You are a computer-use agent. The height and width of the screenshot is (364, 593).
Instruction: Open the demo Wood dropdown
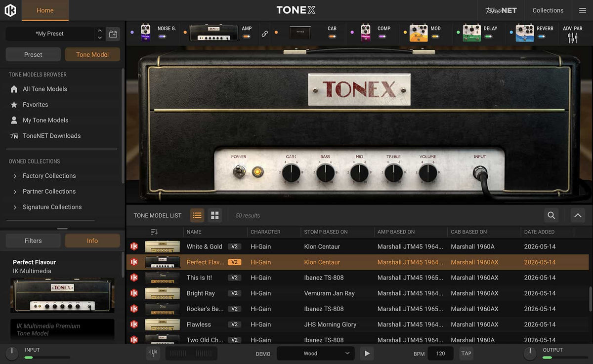pos(315,353)
